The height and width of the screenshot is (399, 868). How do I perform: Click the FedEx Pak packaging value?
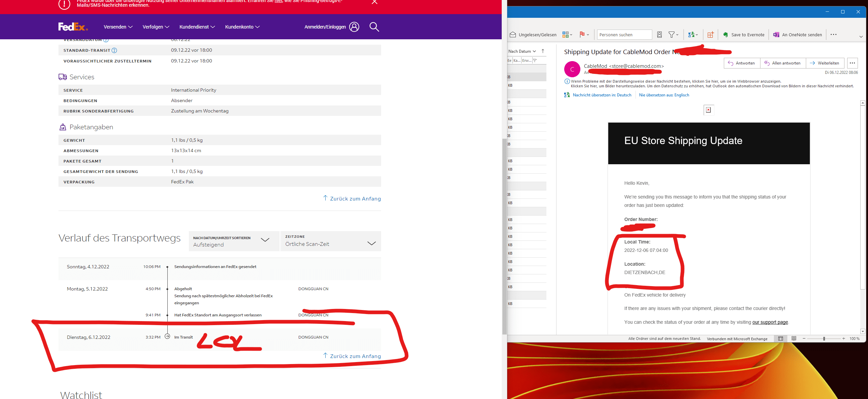click(182, 181)
